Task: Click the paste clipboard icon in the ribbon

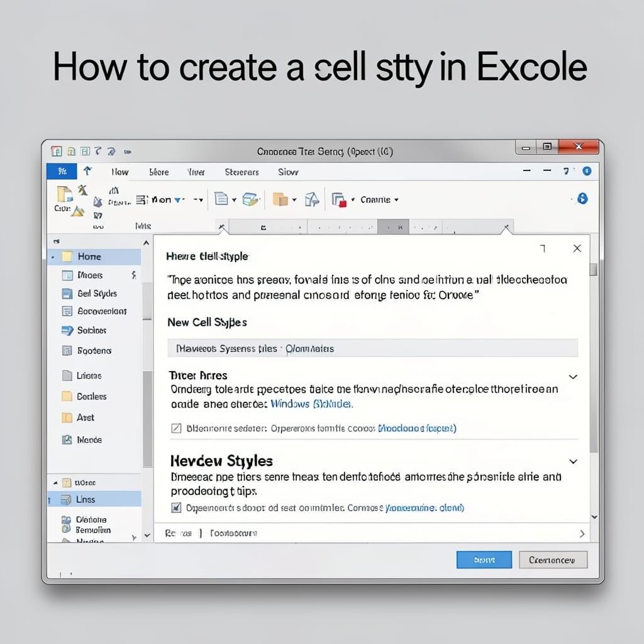Action: click(65, 194)
